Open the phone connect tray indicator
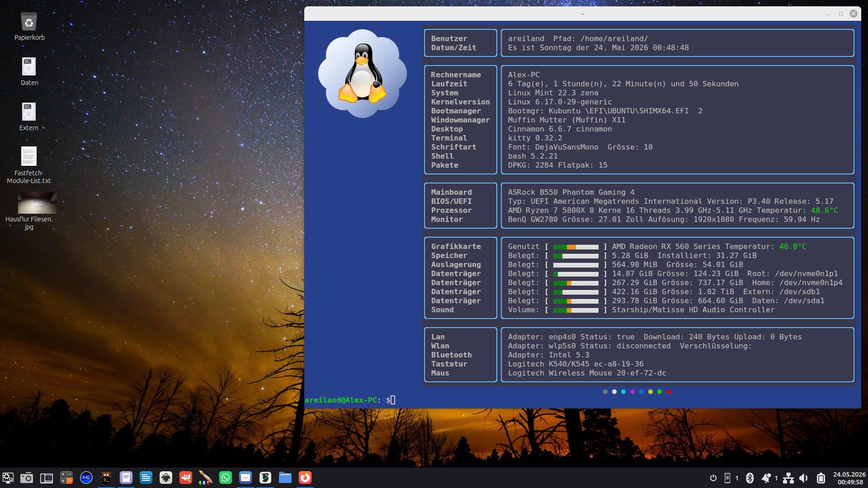The width and height of the screenshot is (868, 488). (727, 478)
